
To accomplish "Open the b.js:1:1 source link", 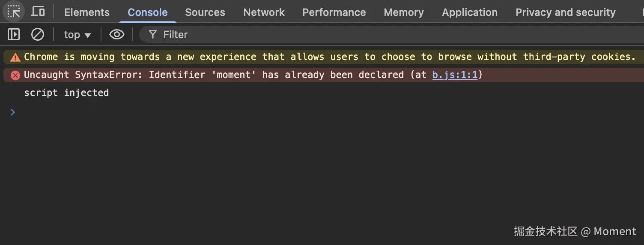I will [x=455, y=75].
